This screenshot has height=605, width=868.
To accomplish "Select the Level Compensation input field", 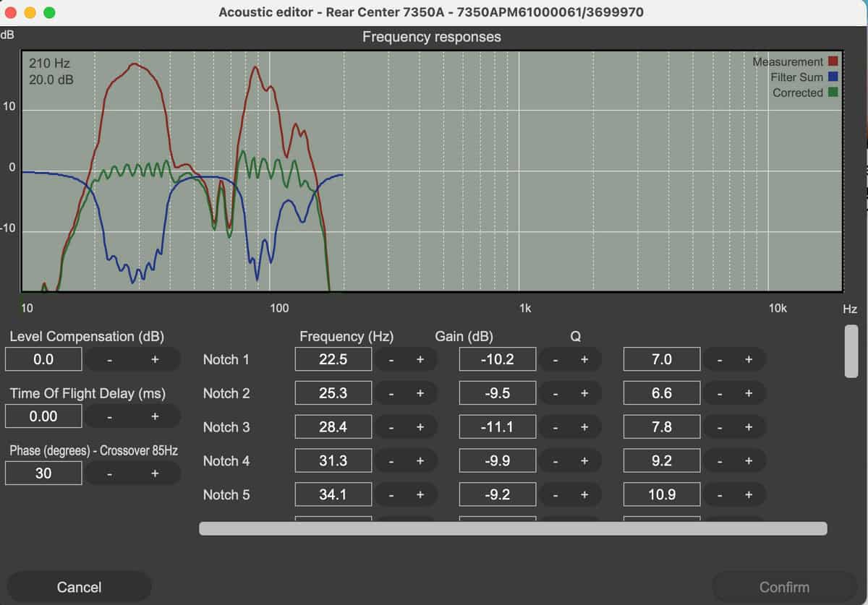I will click(43, 359).
